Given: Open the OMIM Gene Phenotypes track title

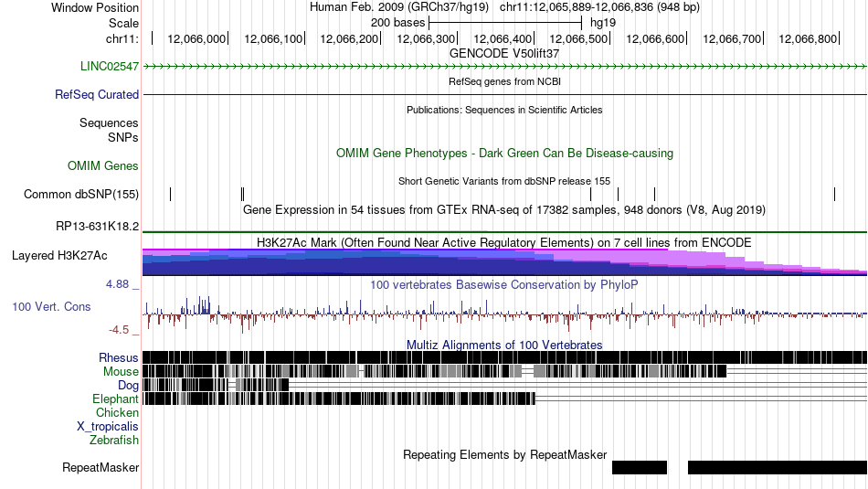Looking at the screenshot, I should tap(505, 154).
